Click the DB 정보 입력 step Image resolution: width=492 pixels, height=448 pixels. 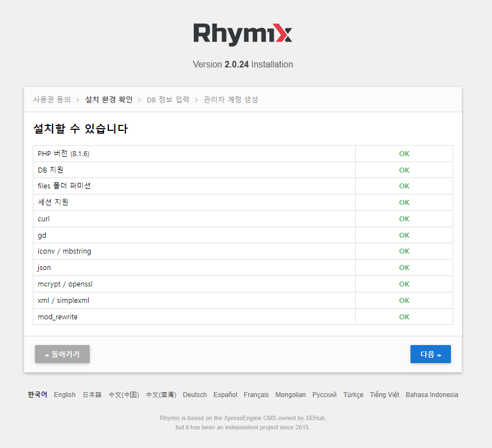click(168, 100)
